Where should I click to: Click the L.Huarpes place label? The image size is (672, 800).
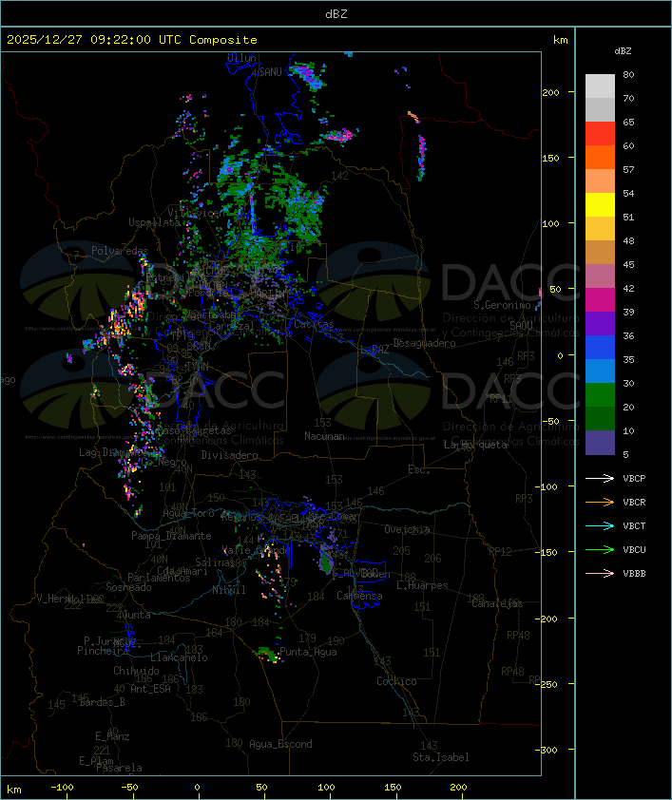(x=422, y=585)
